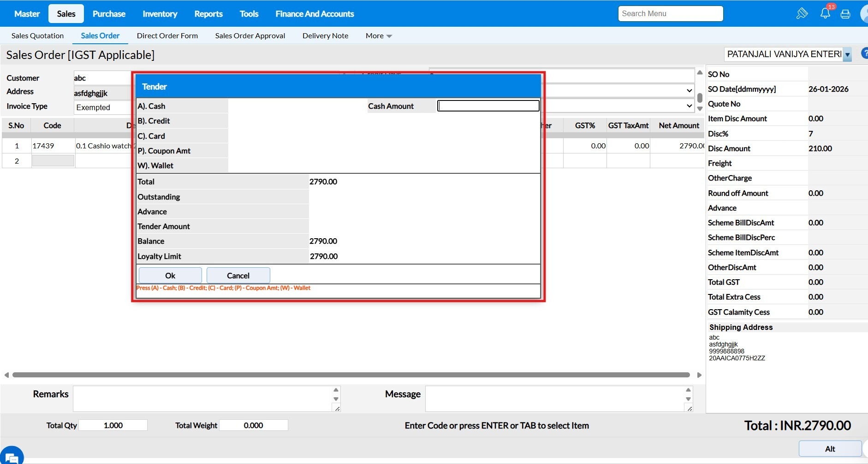Open the chat bubble support icon
This screenshot has width=868, height=464.
(x=12, y=457)
